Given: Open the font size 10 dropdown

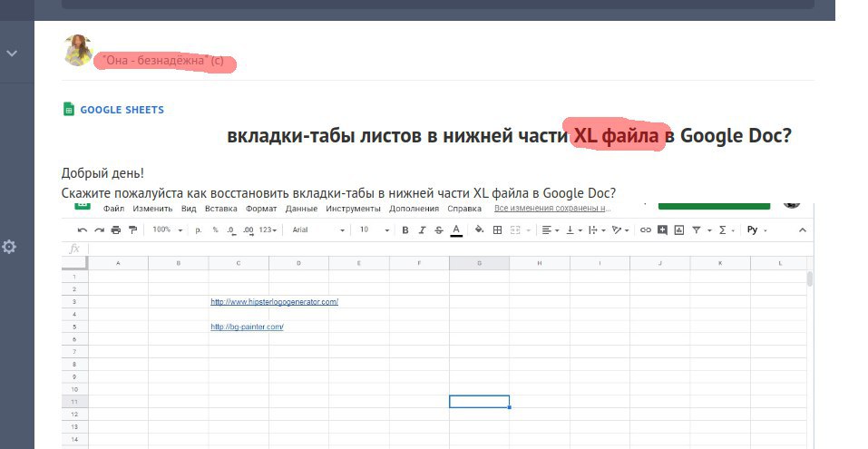Looking at the screenshot, I should [x=375, y=229].
